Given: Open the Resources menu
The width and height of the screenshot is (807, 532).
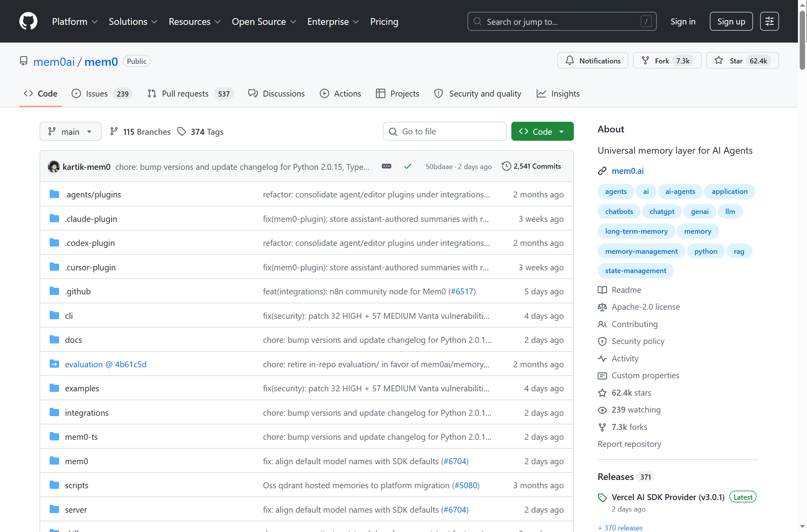Looking at the screenshot, I should [x=195, y=22].
